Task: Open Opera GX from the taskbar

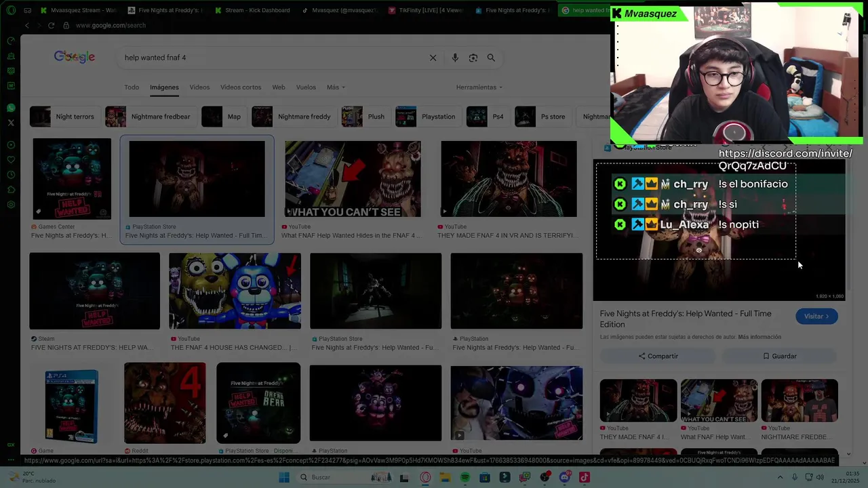Action: (x=425, y=477)
